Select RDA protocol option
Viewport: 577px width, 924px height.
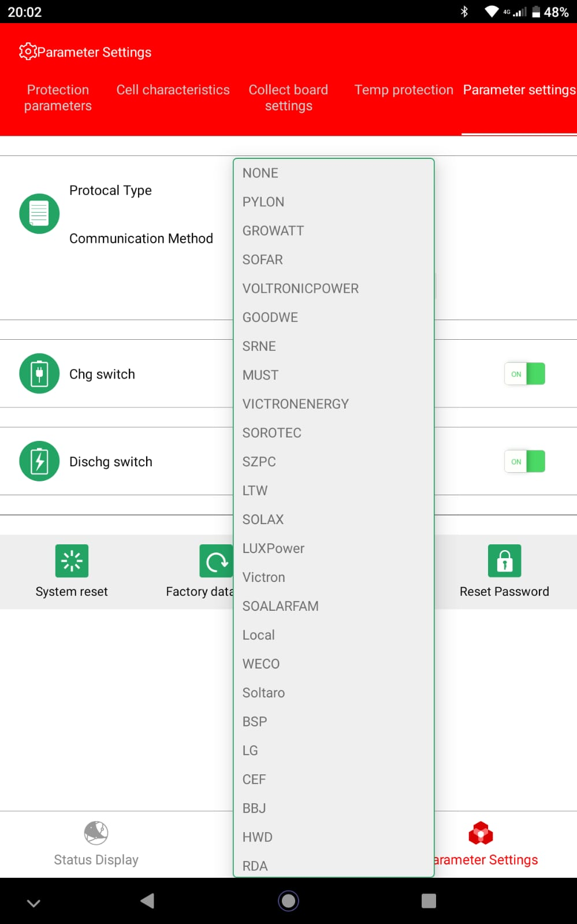334,864
